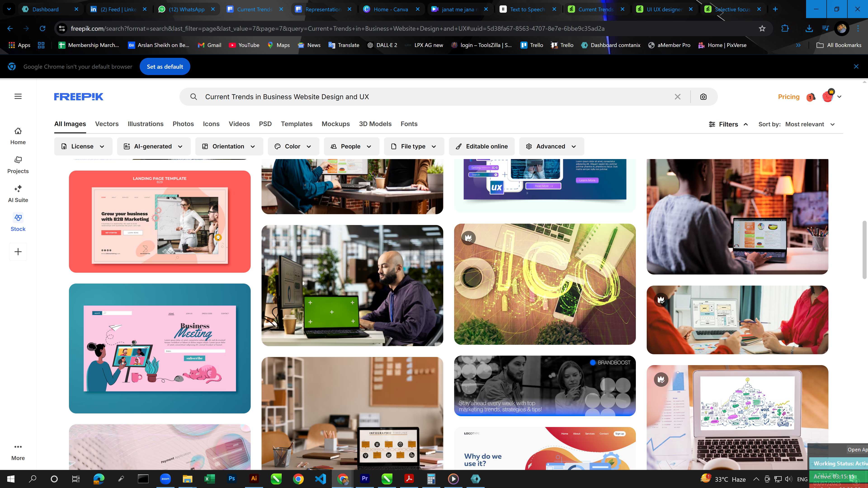
Task: Open Illustrator from the taskbar
Action: 254,479
